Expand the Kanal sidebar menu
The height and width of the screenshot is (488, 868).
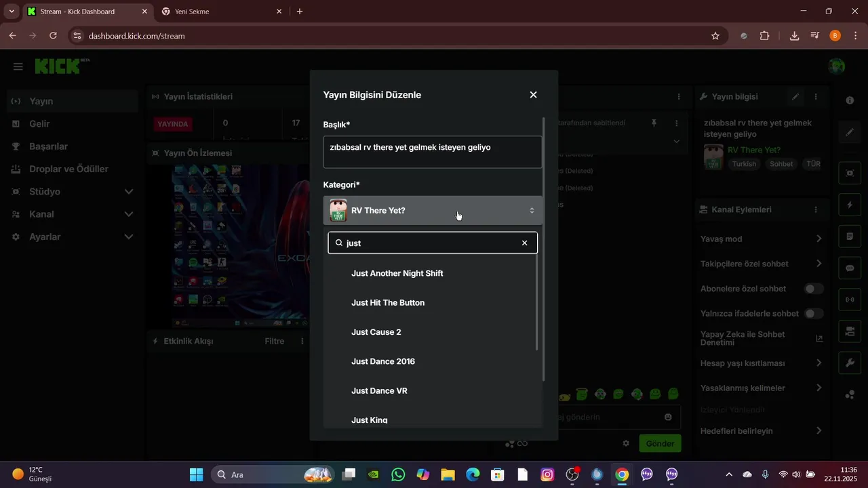(x=73, y=214)
